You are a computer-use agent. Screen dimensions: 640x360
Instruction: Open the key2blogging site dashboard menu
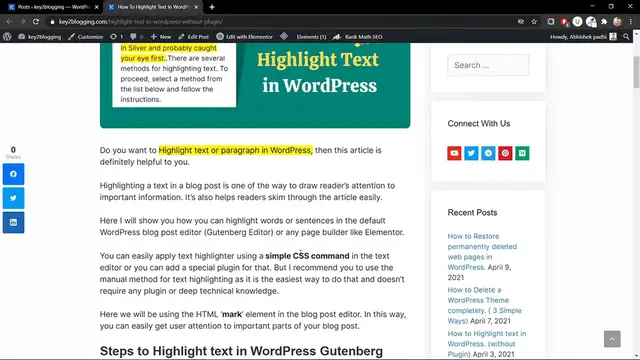coord(40,37)
